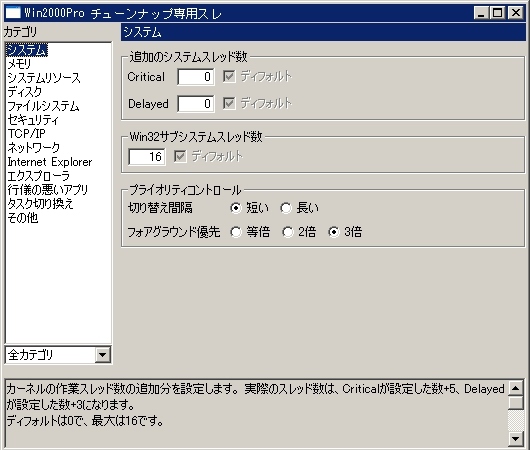The image size is (530, 450).
Task: Select the 長い switching interval radio
Action: [x=286, y=208]
